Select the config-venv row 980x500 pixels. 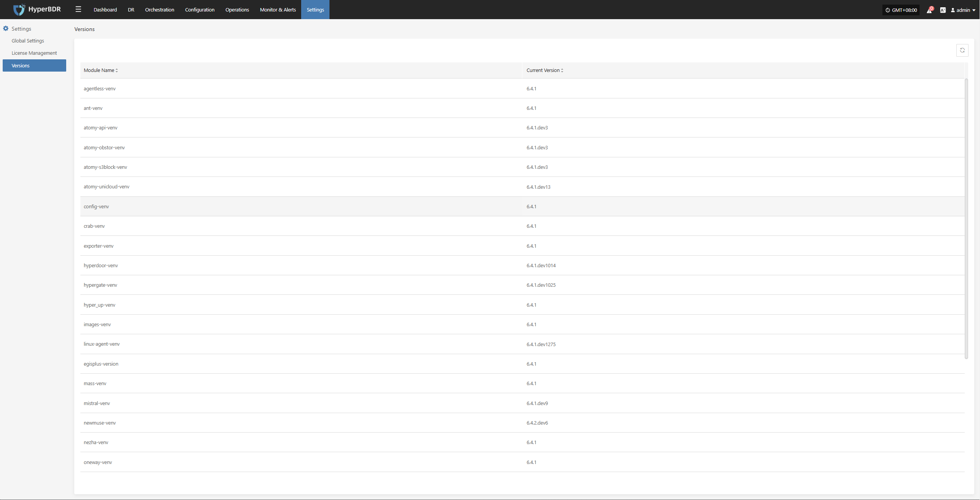[522, 206]
